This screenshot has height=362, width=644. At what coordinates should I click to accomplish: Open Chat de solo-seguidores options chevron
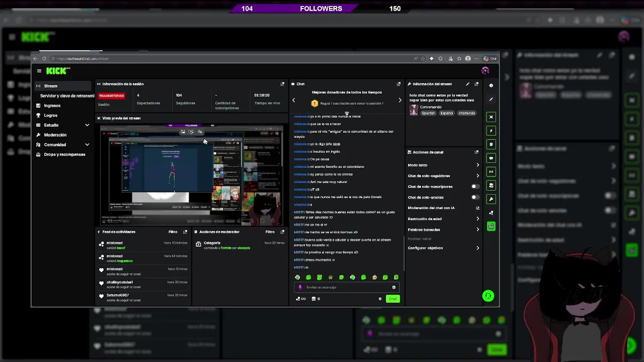point(477,176)
